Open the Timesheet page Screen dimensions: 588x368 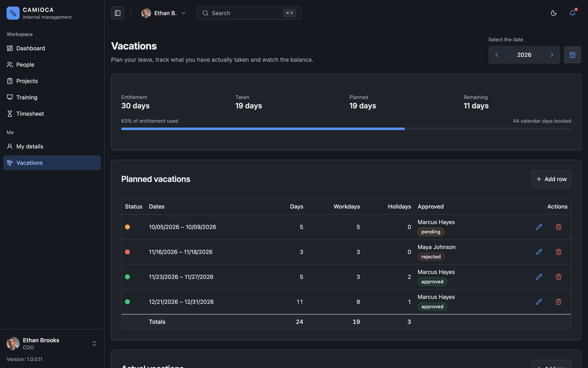click(x=52, y=114)
